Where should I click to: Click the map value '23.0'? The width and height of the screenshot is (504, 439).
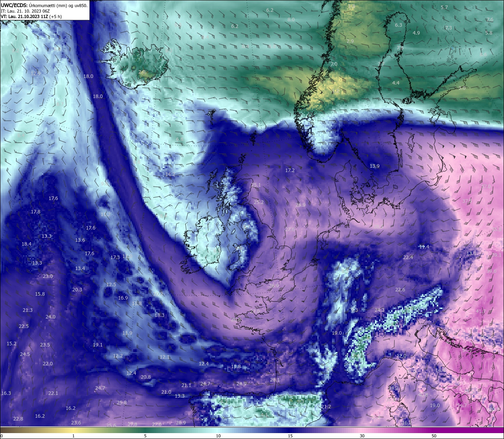coord(48,276)
